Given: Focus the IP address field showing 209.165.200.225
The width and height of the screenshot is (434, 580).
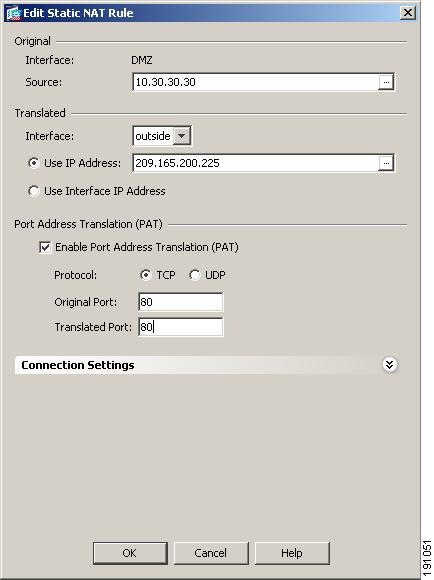Looking at the screenshot, I should 256,163.
